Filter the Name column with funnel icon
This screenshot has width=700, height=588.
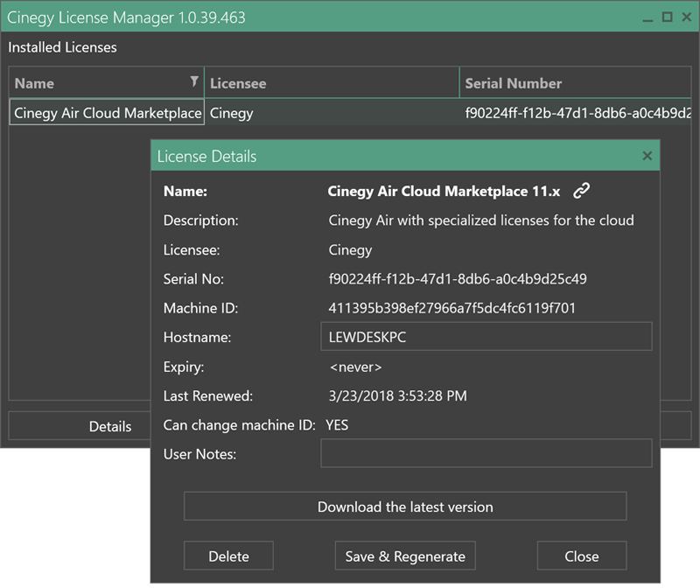[x=194, y=81]
